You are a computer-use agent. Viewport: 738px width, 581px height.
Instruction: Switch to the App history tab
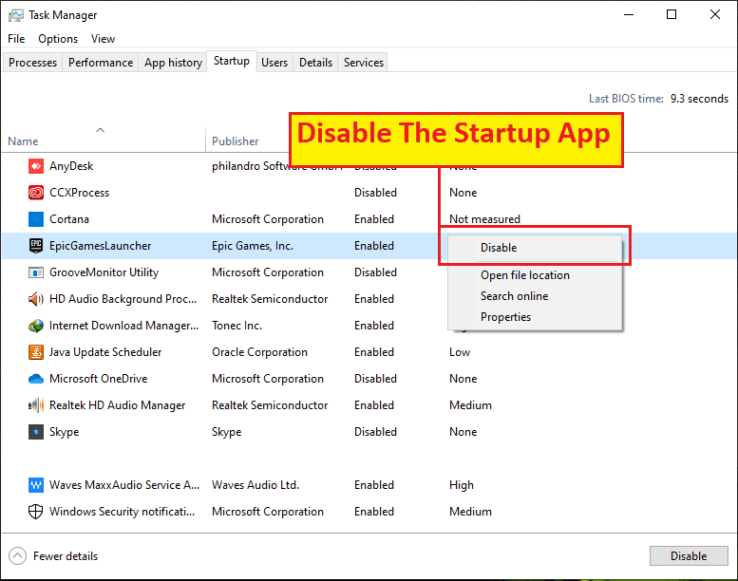pyautogui.click(x=173, y=63)
